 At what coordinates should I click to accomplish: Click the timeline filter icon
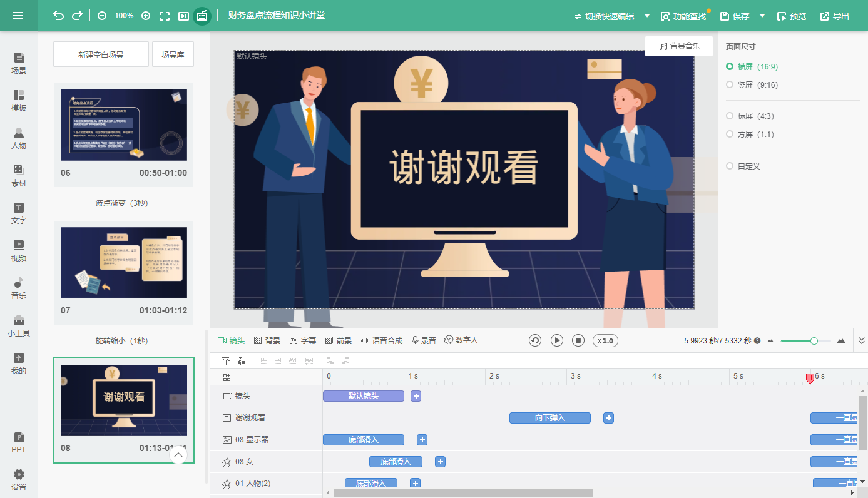pyautogui.click(x=226, y=361)
